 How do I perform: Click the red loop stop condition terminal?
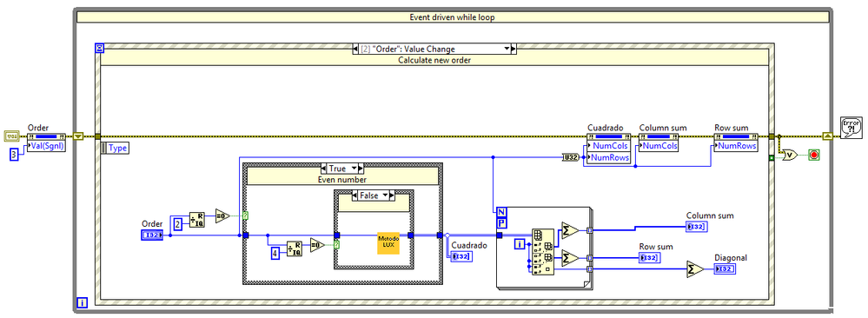coord(813,155)
